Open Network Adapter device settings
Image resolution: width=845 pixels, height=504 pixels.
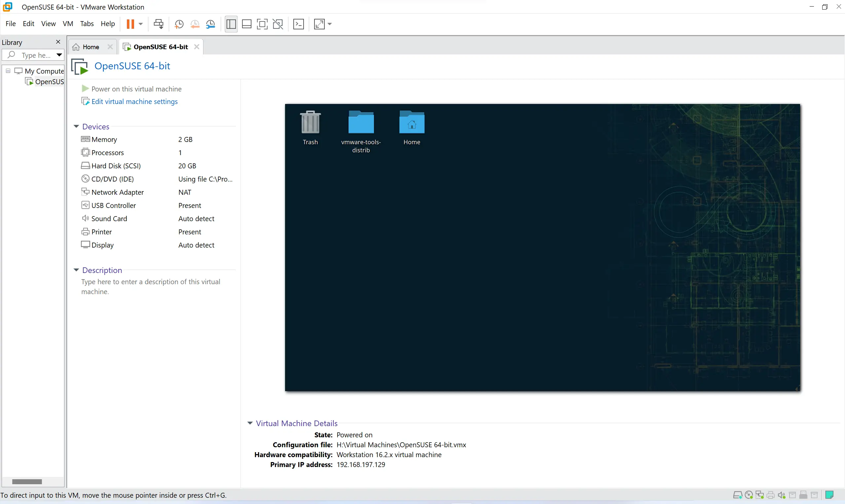pos(117,192)
